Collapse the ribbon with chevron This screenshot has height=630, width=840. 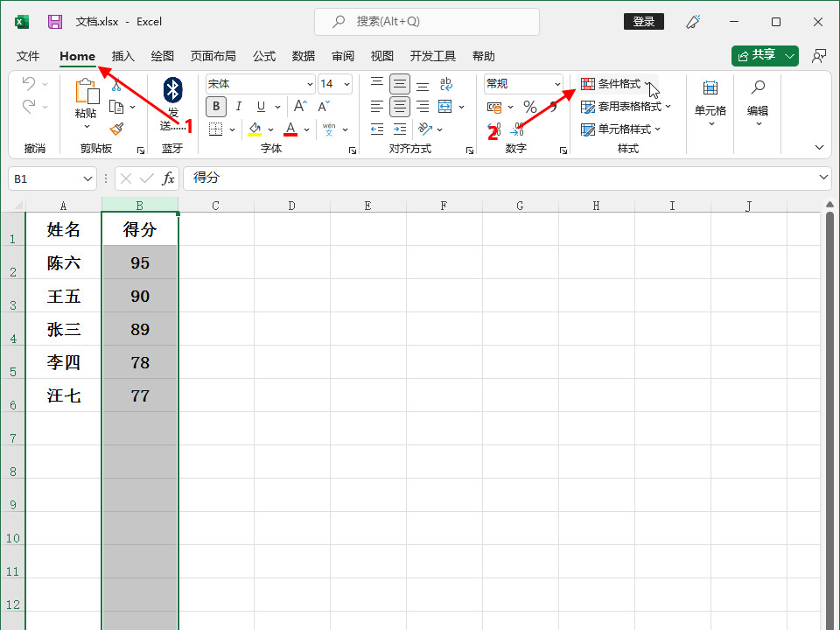pos(819,147)
